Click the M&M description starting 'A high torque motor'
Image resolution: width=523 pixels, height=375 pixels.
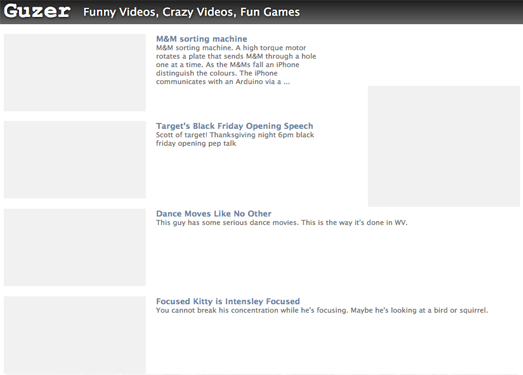click(x=236, y=65)
